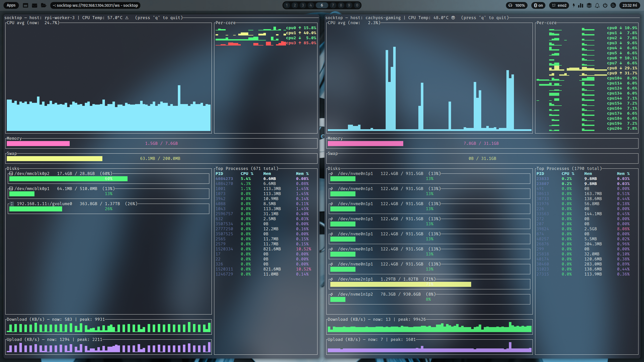Open notifications via the bell icon
This screenshot has width=644, height=362.
[597, 5]
